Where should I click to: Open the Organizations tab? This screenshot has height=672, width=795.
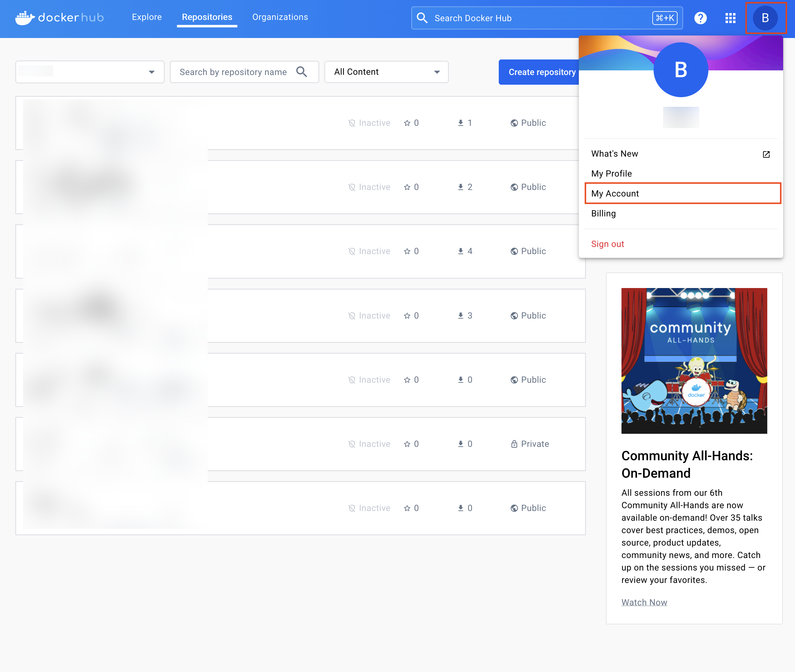coord(280,17)
